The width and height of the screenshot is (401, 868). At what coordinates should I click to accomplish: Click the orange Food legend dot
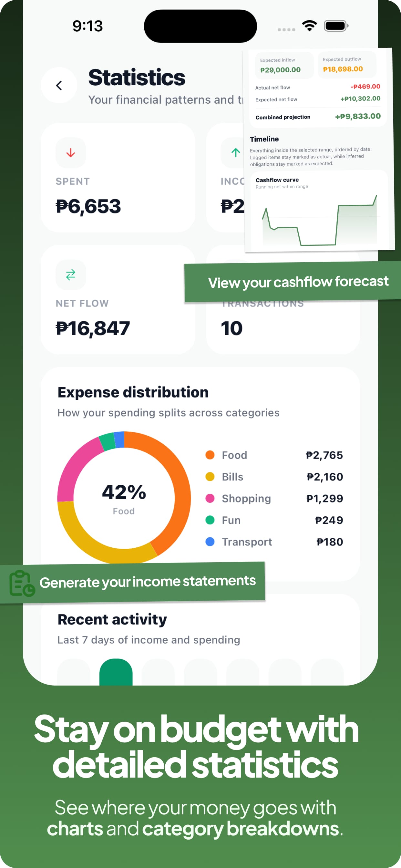click(210, 455)
